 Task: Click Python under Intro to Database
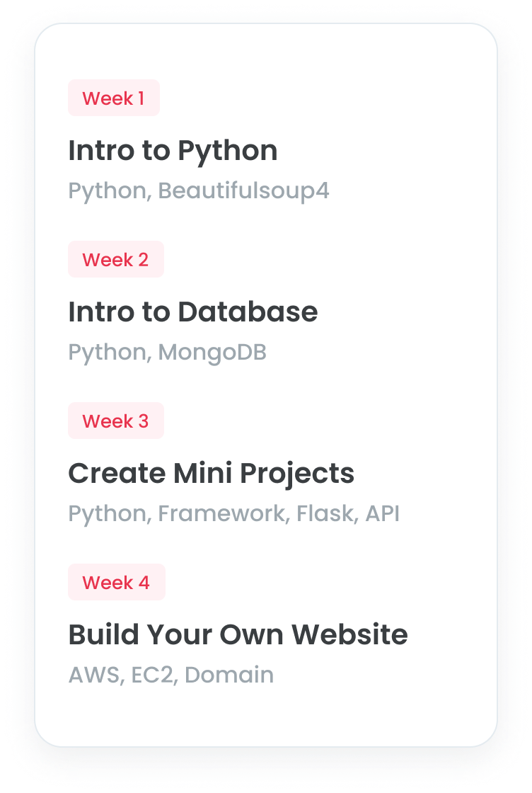(x=106, y=353)
